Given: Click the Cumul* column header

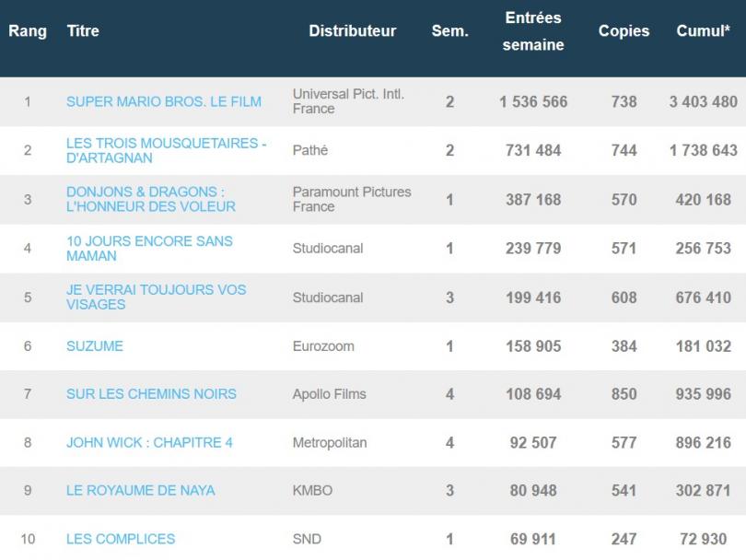Looking at the screenshot, I should (x=704, y=31).
